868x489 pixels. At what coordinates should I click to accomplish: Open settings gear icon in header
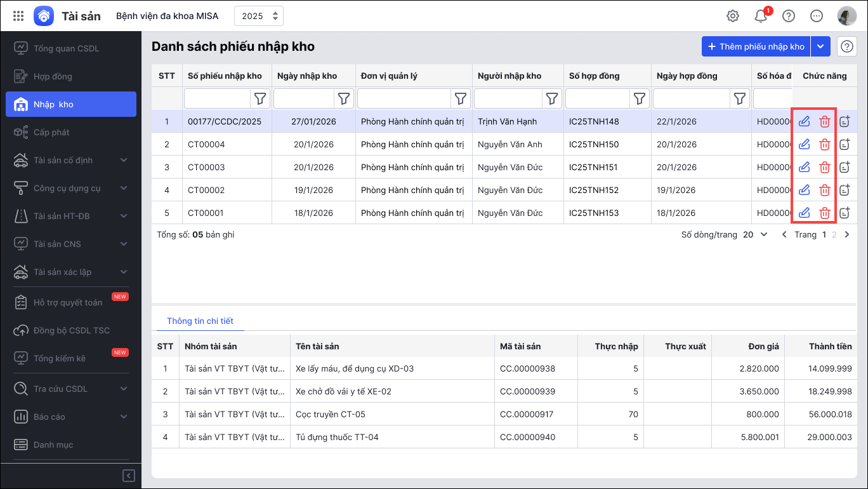(733, 16)
